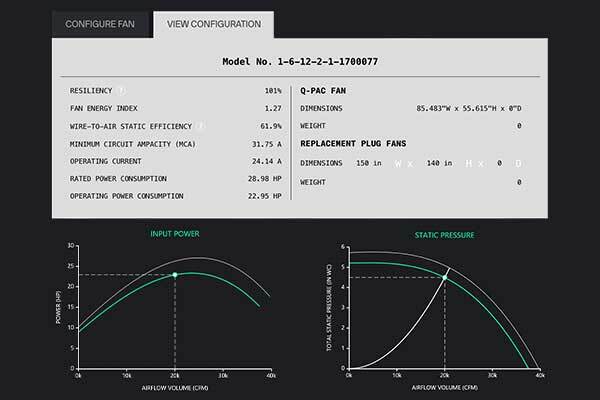Image resolution: width=600 pixels, height=400 pixels.
Task: Click Minimum Circuit Ampacity value 31.75 A
Action: [265, 144]
